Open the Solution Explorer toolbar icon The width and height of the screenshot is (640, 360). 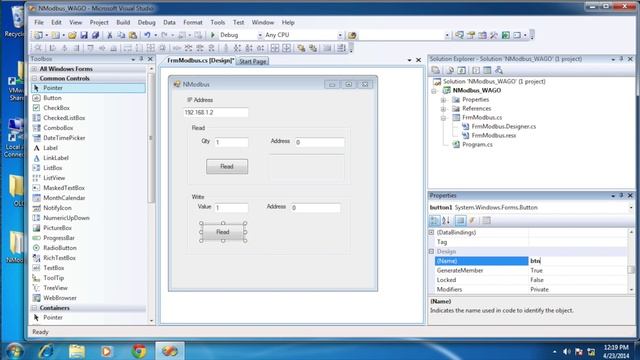pyautogui.click(x=459, y=36)
